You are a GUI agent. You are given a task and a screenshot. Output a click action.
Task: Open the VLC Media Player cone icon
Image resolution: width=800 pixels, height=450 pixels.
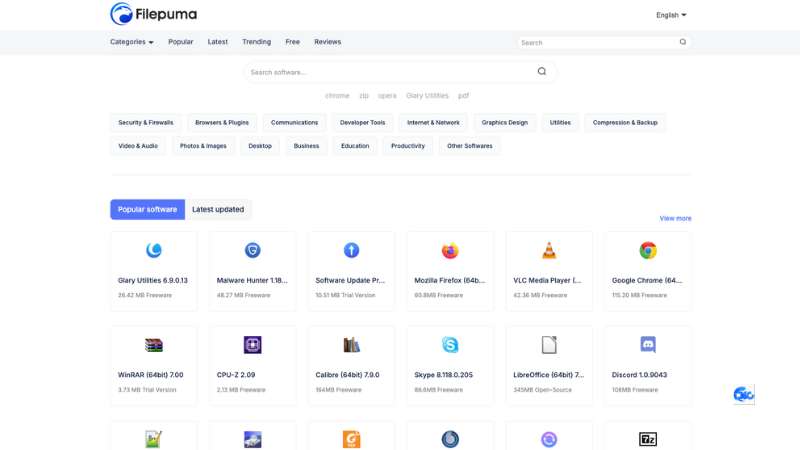click(549, 250)
